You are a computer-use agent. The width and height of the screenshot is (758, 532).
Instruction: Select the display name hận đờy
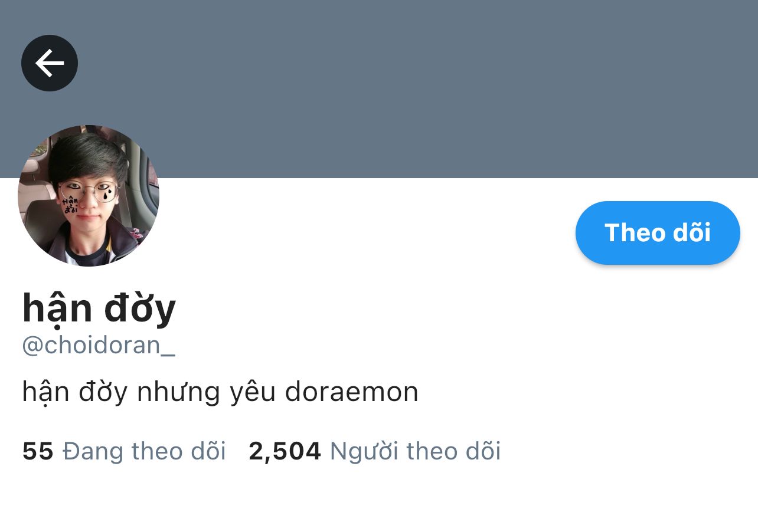[99, 309]
